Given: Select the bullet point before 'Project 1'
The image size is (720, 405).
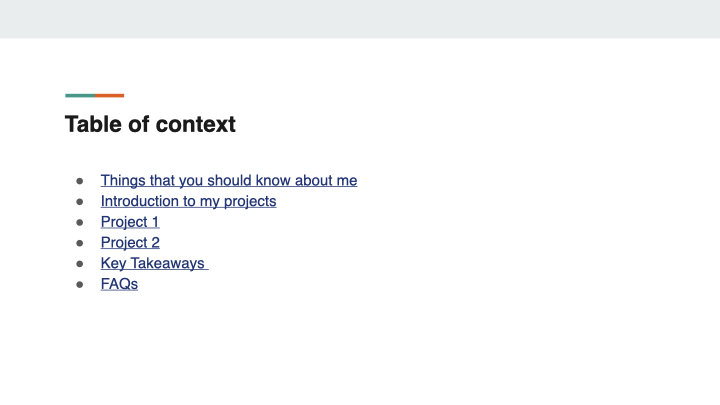Looking at the screenshot, I should point(79,222).
